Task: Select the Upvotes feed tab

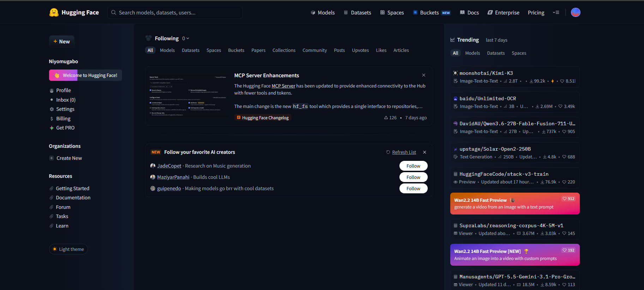Action: click(x=360, y=50)
